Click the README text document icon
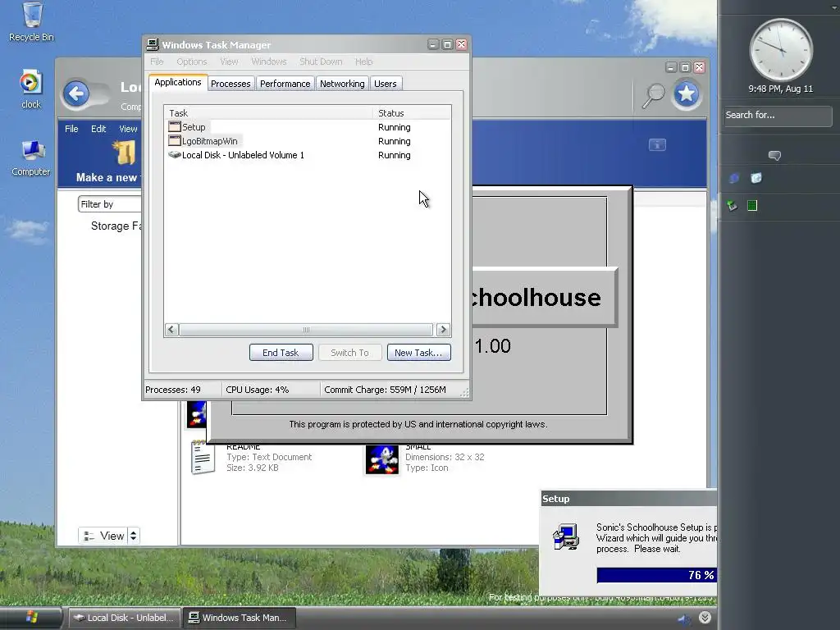Screen dimensions: 840x630 coord(203,457)
